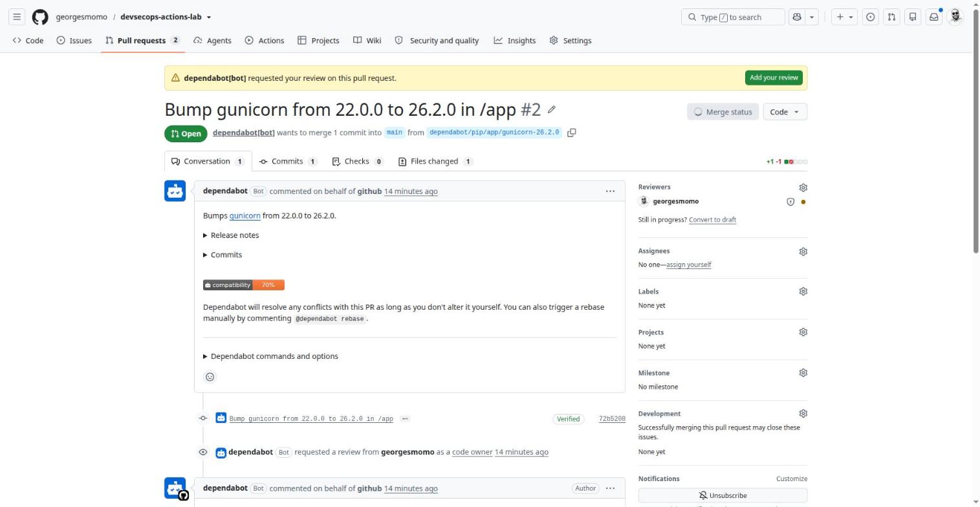Open the pull requests icon in header
This screenshot has width=980, height=507.
pos(891,17)
